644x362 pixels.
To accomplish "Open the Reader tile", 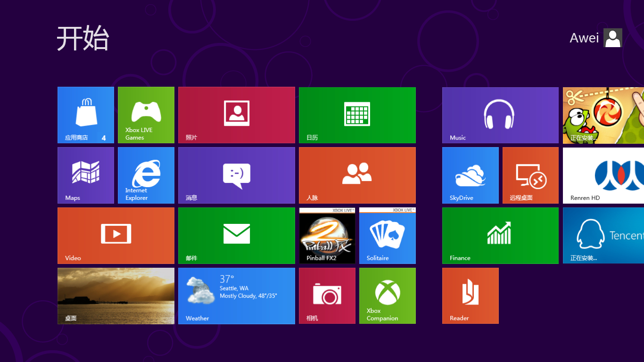I will [471, 296].
